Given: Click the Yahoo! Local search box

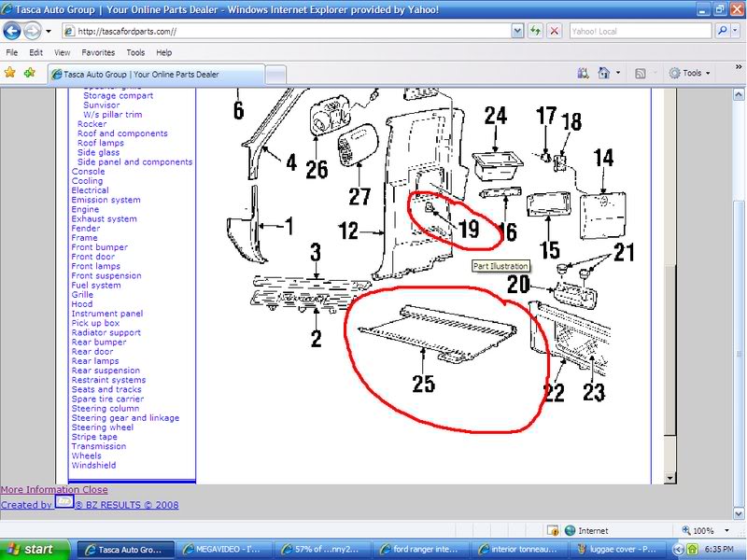Looking at the screenshot, I should point(640,32).
